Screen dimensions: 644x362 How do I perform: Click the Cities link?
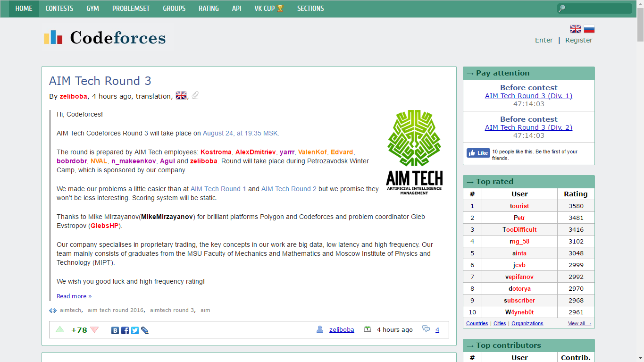[x=500, y=324]
